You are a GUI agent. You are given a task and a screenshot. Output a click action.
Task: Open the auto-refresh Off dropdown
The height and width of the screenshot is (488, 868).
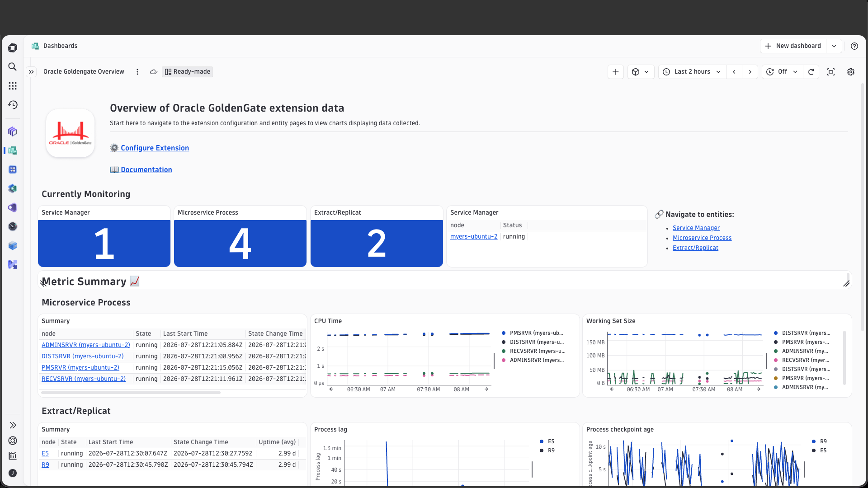pos(783,72)
